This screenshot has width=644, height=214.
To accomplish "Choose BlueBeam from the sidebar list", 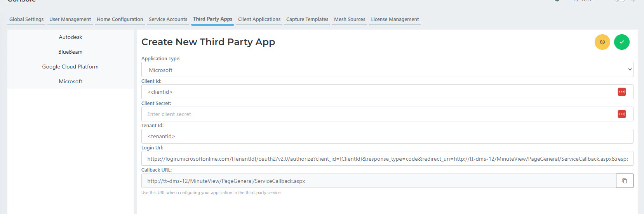I will pos(70,52).
